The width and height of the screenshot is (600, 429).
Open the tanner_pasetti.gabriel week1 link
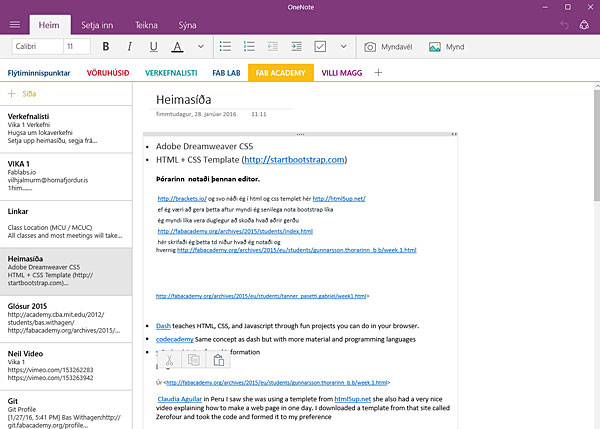tap(261, 296)
